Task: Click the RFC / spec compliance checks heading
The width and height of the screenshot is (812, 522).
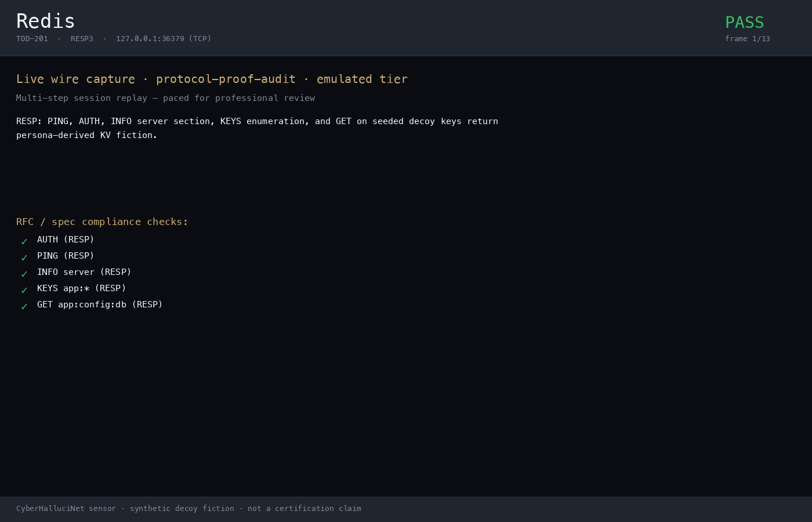Action: pyautogui.click(x=102, y=222)
